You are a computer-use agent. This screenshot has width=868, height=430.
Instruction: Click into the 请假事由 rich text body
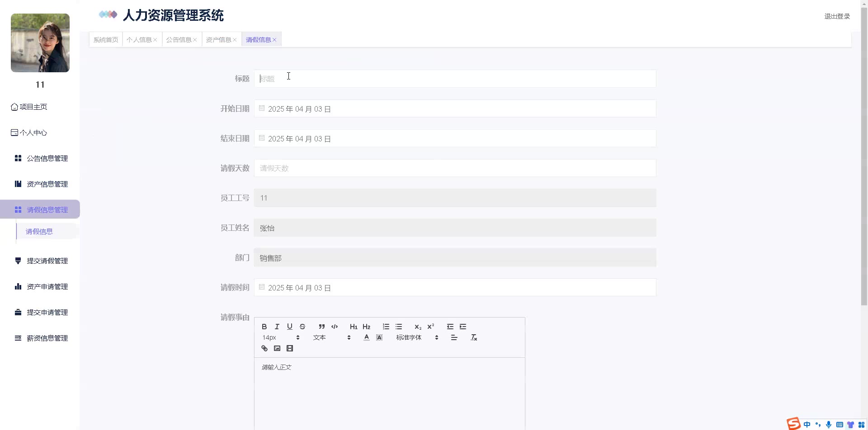click(389, 394)
